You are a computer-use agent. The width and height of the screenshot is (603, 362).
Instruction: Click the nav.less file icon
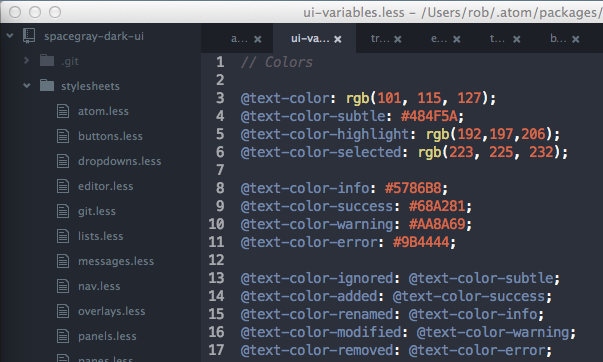coord(63,286)
